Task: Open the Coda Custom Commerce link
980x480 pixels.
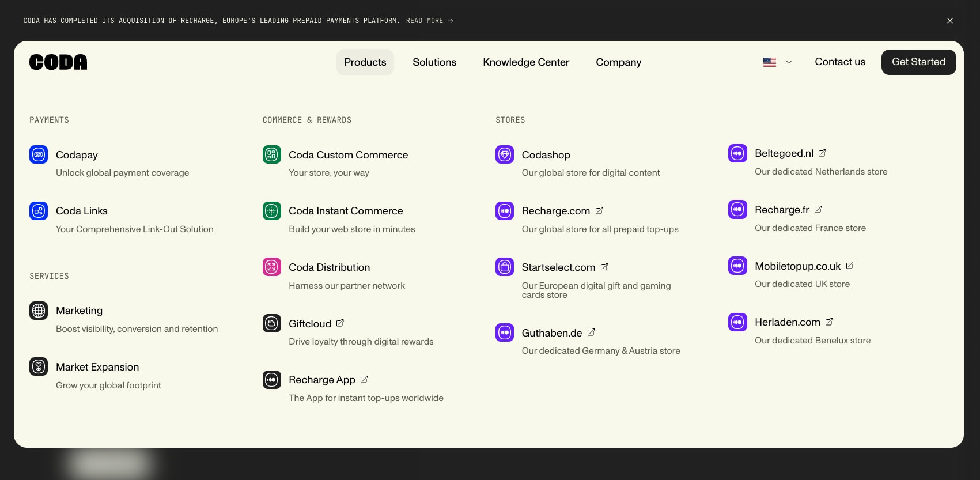Action: [x=348, y=155]
